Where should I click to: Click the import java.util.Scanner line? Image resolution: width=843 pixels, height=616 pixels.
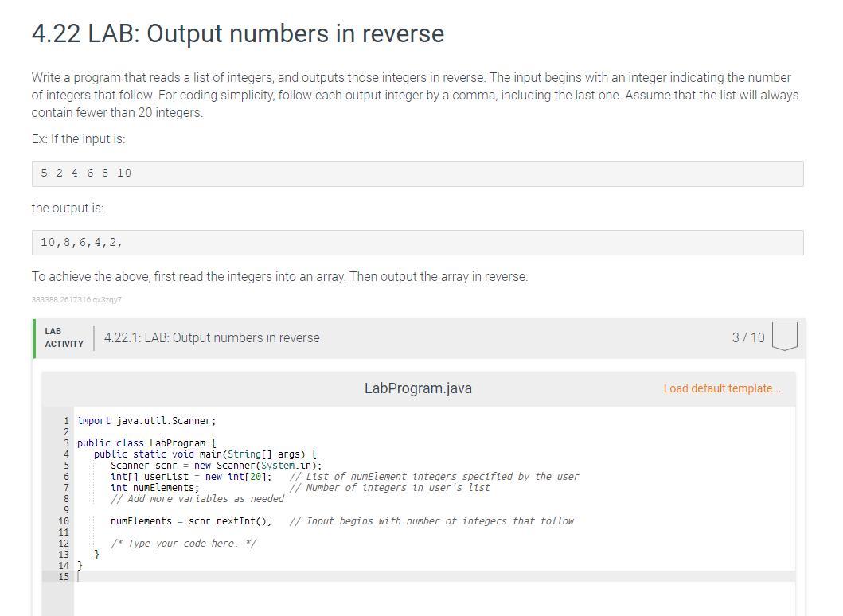(x=146, y=421)
